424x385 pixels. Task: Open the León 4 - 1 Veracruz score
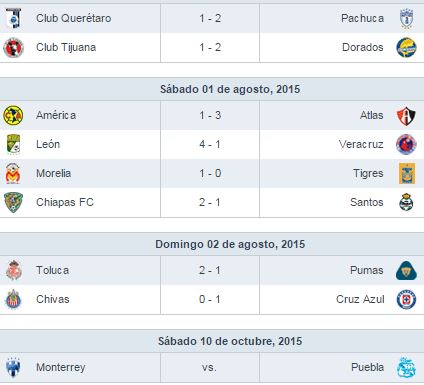pos(210,144)
